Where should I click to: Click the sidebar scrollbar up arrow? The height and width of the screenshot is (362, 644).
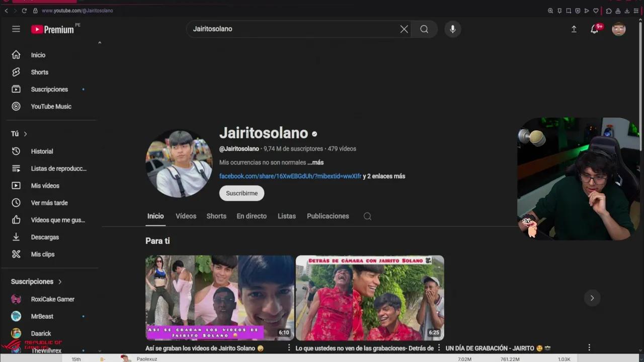[x=100, y=43]
